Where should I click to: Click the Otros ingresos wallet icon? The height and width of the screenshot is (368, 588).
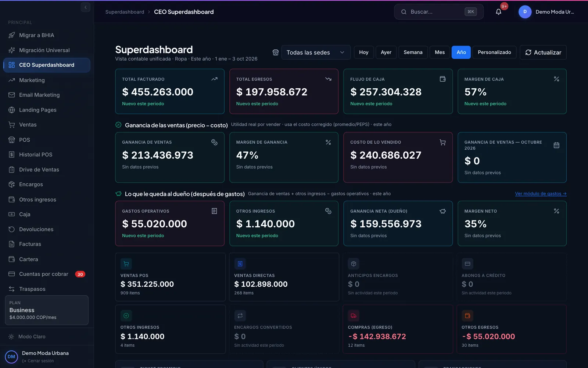pos(12,199)
